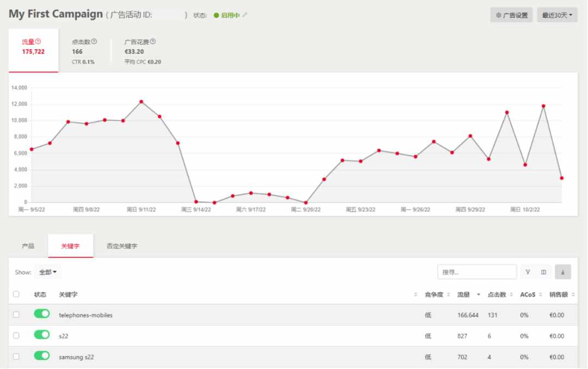The width and height of the screenshot is (588, 369).
Task: Switch to the 产品 tab
Action: (28, 246)
